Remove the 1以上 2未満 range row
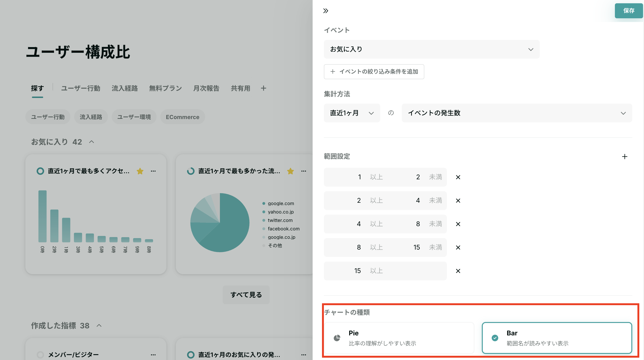This screenshot has width=644, height=360. tap(458, 177)
